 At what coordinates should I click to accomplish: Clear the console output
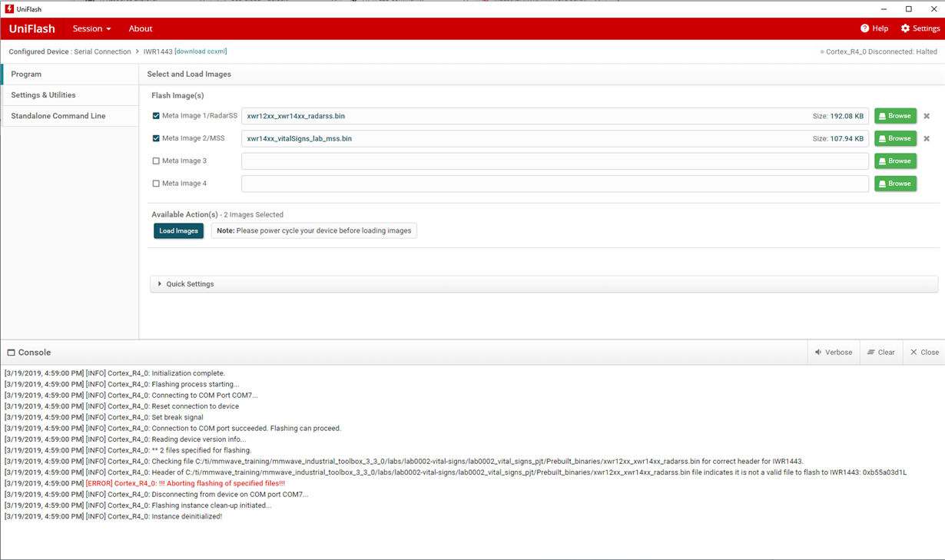coord(881,353)
